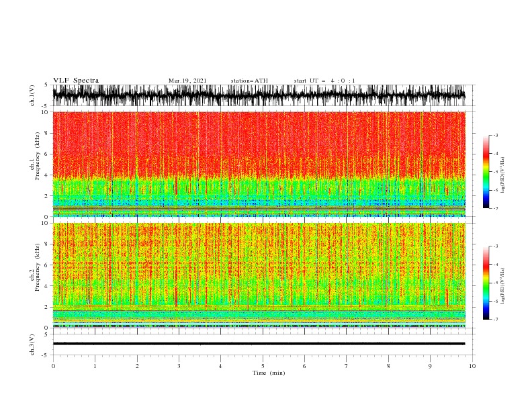This screenshot has width=532, height=411.
Task: Click time axis tick label "5"
Action: (263, 366)
